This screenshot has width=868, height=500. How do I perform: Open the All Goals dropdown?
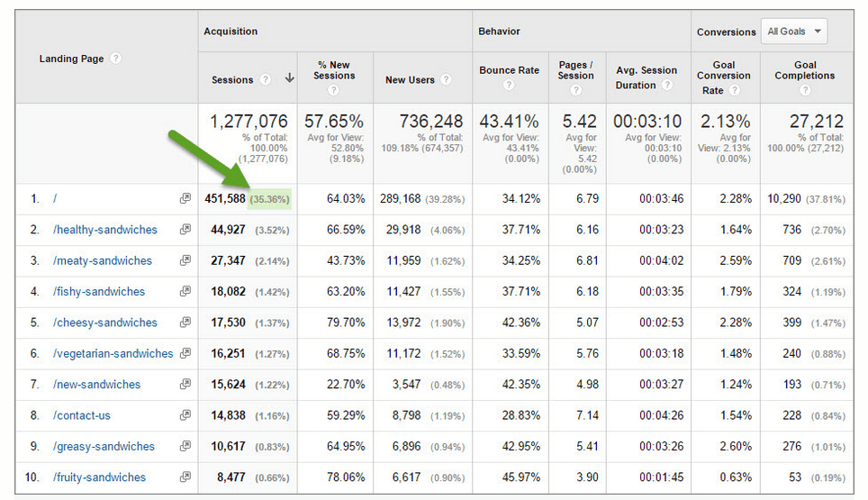(x=793, y=32)
